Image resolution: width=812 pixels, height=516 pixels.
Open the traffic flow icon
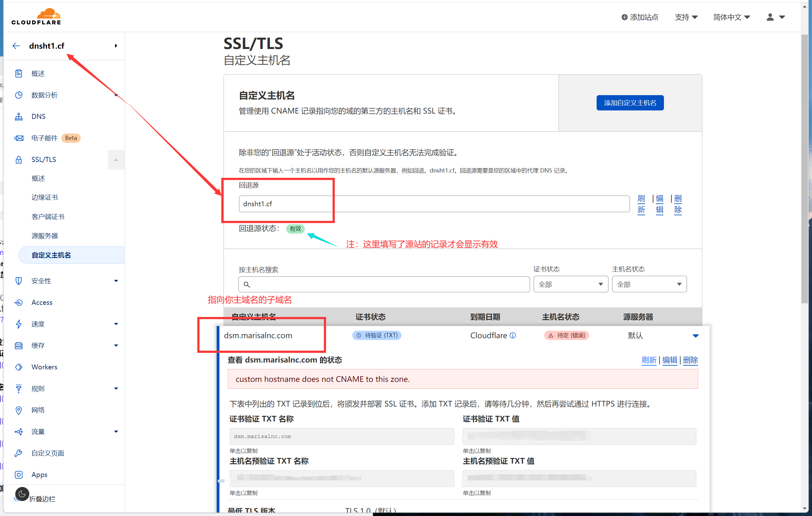(18, 432)
